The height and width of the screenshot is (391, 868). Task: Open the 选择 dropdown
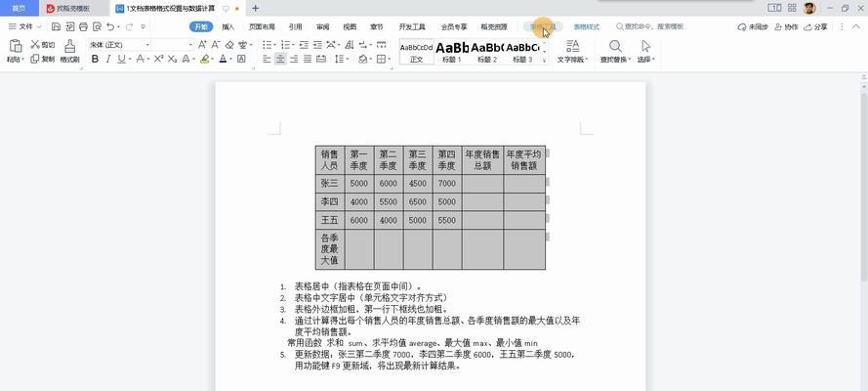click(x=645, y=51)
